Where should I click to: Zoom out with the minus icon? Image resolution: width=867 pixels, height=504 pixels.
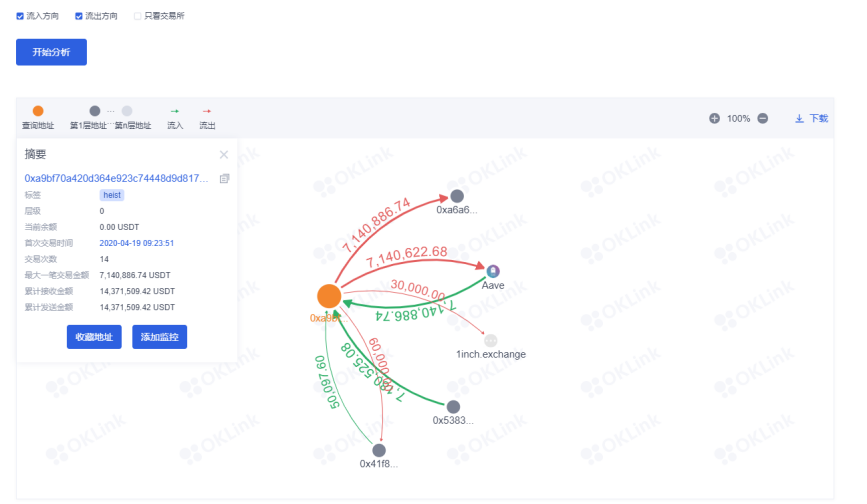[762, 118]
